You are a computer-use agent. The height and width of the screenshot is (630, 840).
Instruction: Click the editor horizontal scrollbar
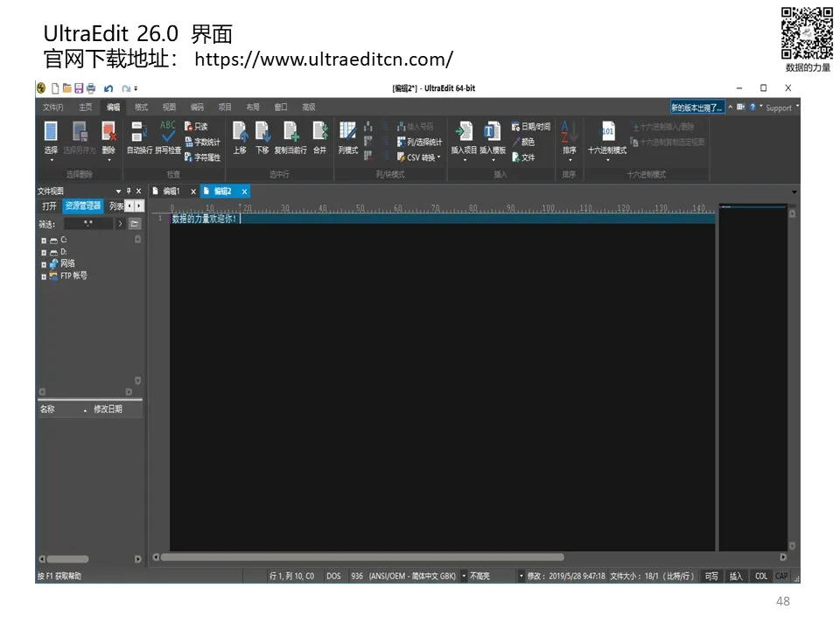(x=362, y=557)
